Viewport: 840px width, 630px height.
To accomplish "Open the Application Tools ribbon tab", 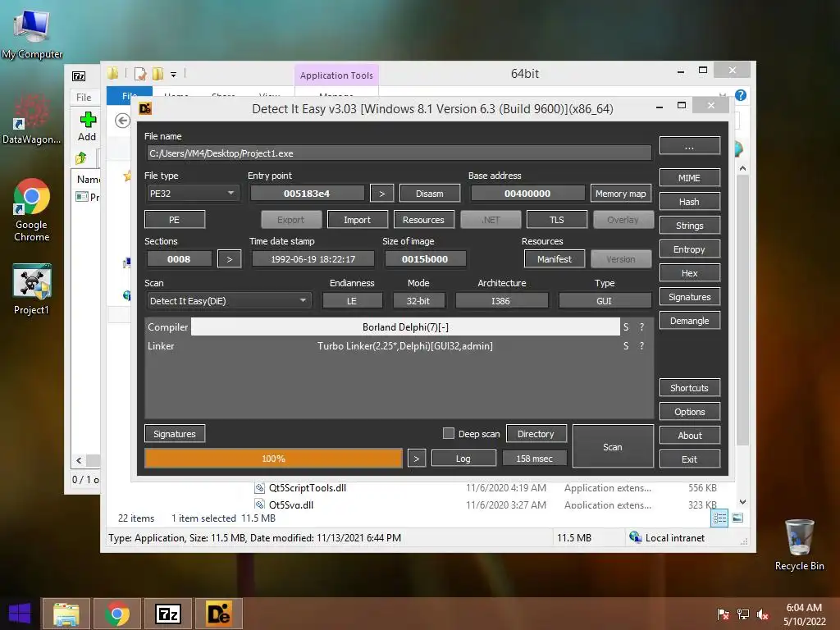I will tap(336, 75).
